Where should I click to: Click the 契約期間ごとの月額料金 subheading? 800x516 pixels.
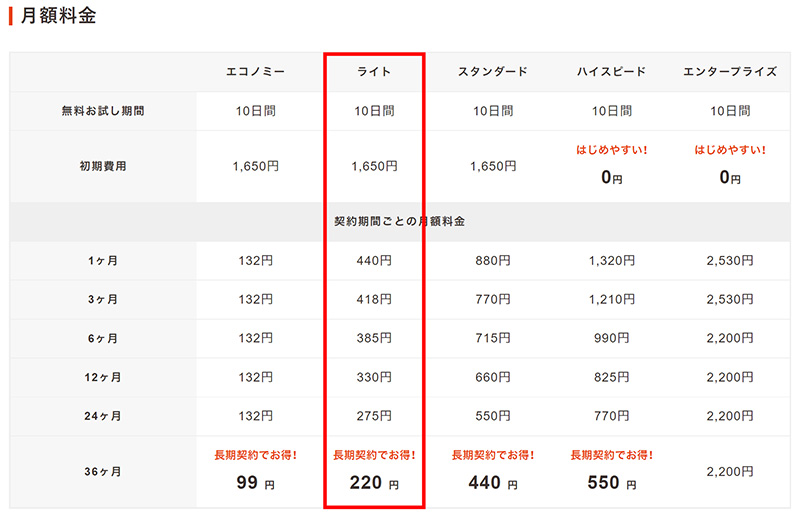coord(399,221)
